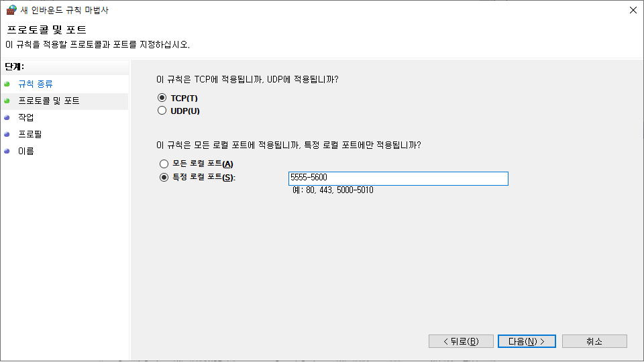
Task: Click purple bullet beside 작업
Action: pyautogui.click(x=7, y=117)
